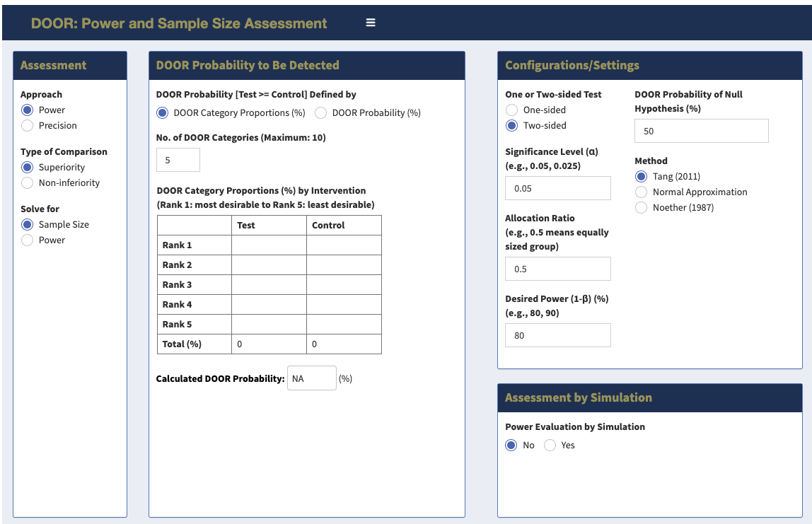Select DOOR Probability (%) definition option

(x=320, y=112)
